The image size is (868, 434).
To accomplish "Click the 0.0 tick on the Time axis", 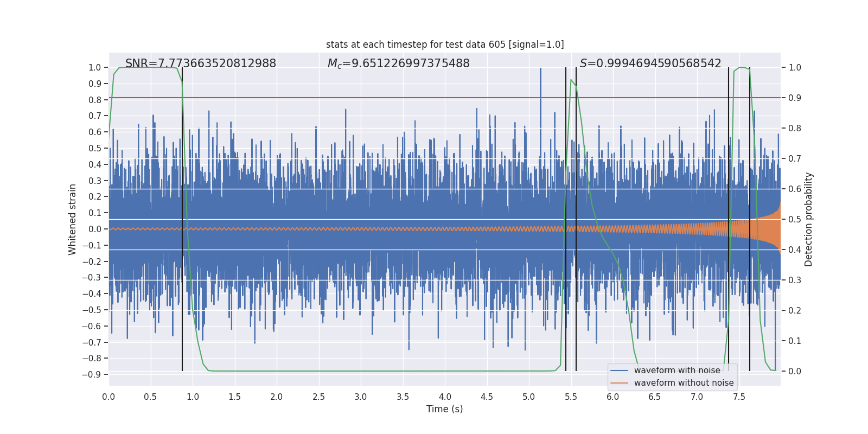I will (108, 397).
